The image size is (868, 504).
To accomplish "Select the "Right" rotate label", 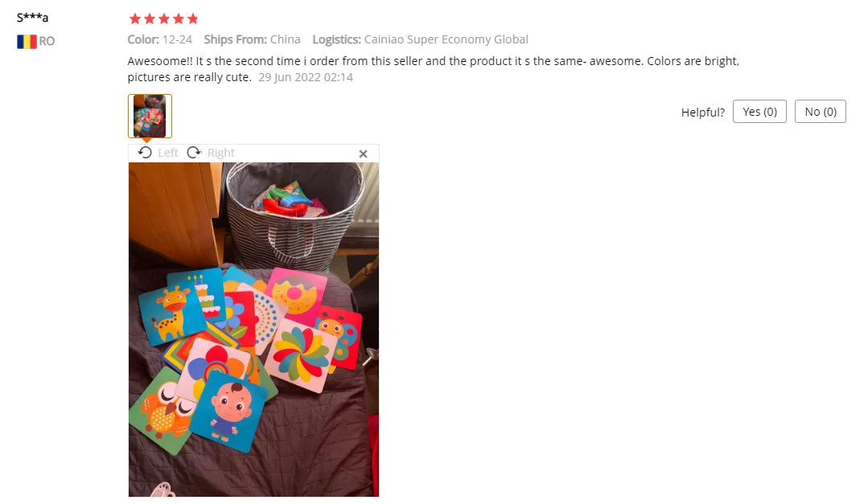I will click(x=221, y=153).
